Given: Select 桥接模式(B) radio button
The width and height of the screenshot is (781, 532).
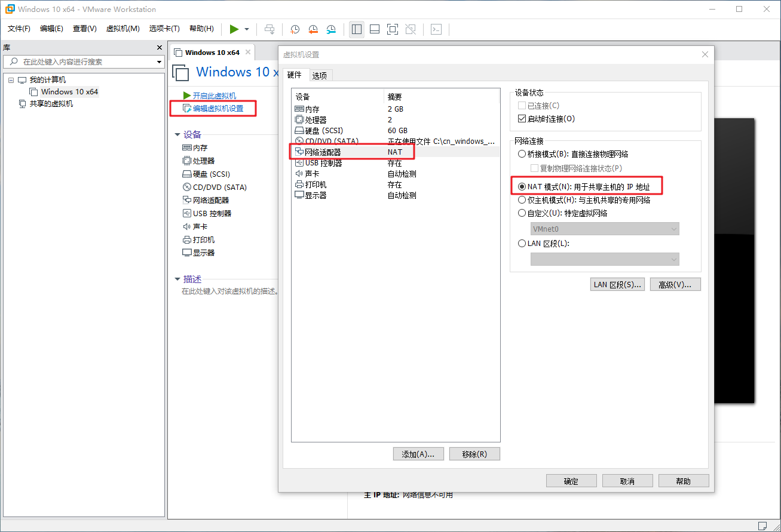Looking at the screenshot, I should point(522,154).
